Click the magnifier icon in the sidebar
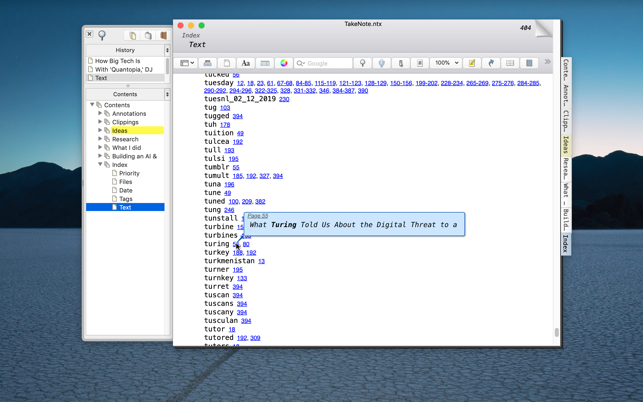 102,35
